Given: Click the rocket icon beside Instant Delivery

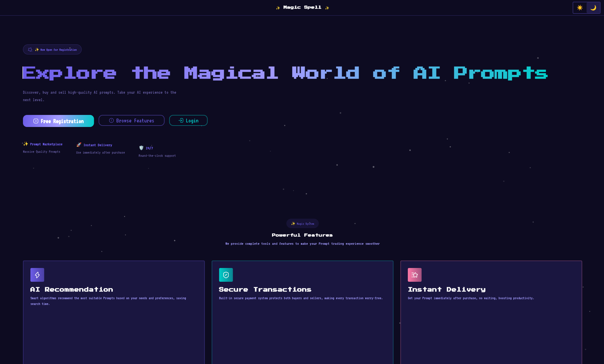Looking at the screenshot, I should (x=79, y=145).
